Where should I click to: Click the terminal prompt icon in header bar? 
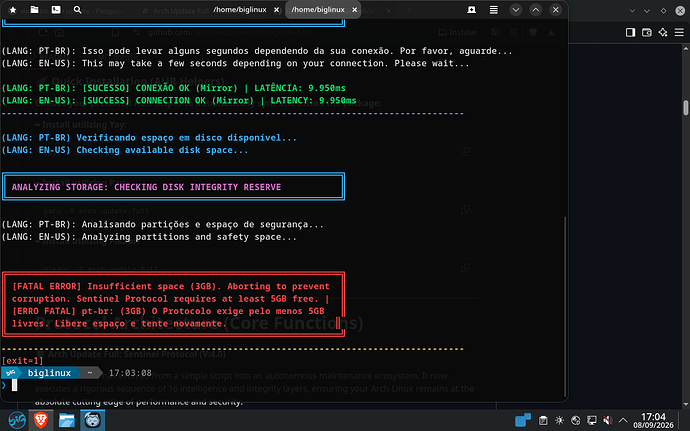[x=56, y=10]
